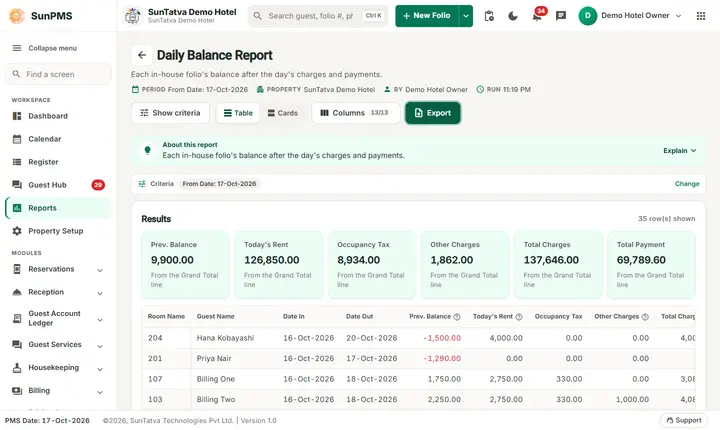
Task: Click Collapse menu label
Action: [52, 48]
